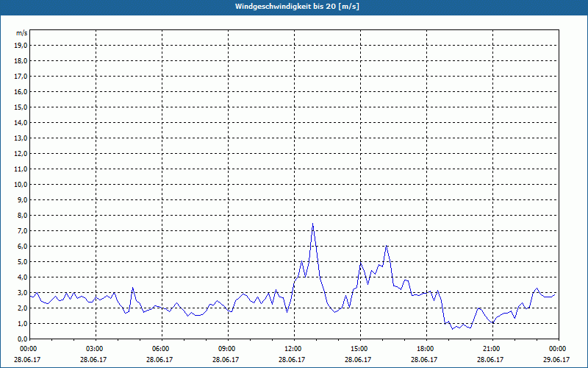
Task: Click the 18:00 time label
Action: pos(426,349)
